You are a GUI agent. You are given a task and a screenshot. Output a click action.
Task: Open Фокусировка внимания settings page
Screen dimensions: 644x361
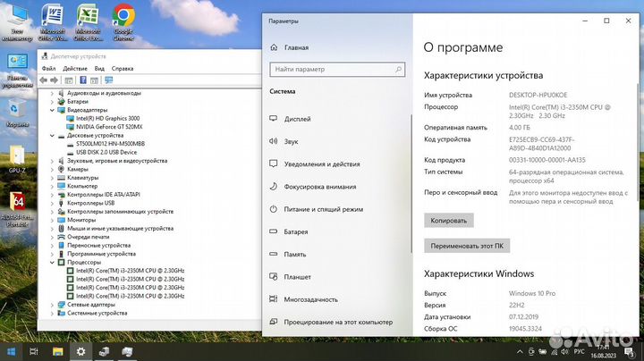click(x=320, y=187)
